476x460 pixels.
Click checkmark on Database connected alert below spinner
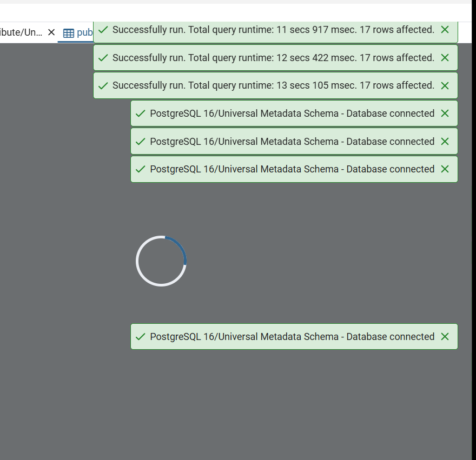[x=141, y=337]
